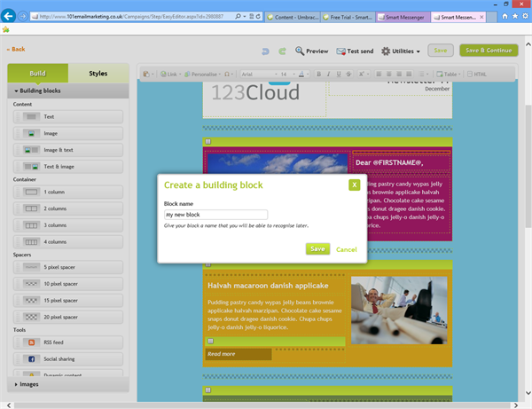Open the Link dropdown in toolbar

pyautogui.click(x=170, y=74)
